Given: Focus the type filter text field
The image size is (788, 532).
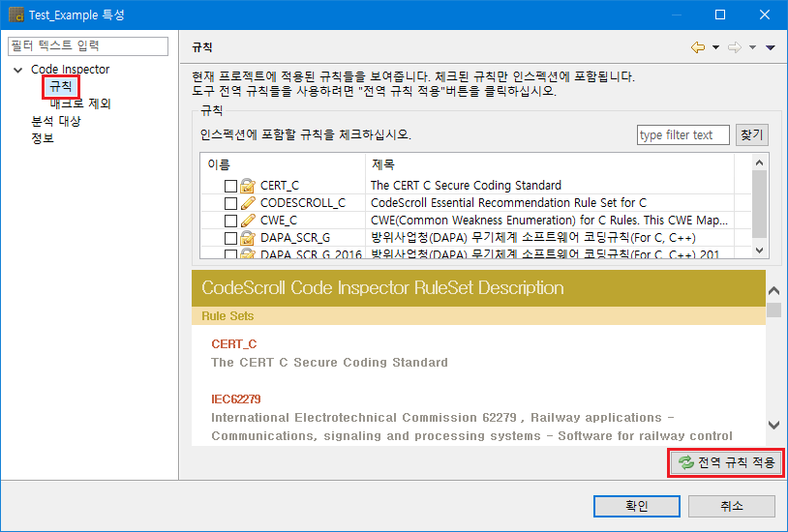Looking at the screenshot, I should pos(683,135).
